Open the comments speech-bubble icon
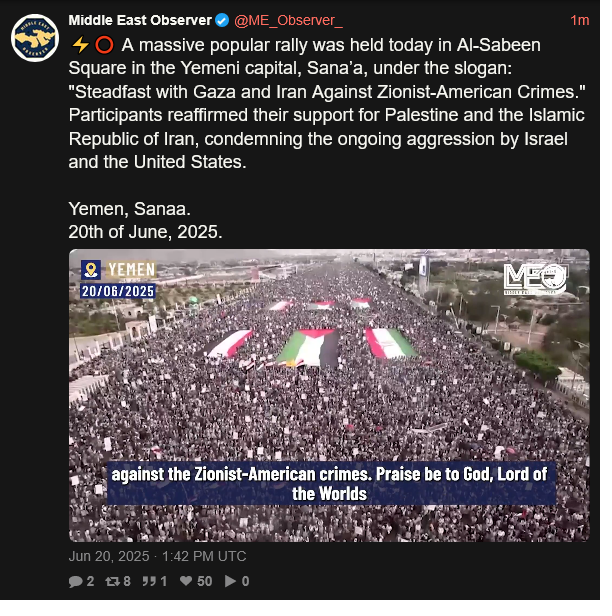The image size is (612, 616). [75, 581]
